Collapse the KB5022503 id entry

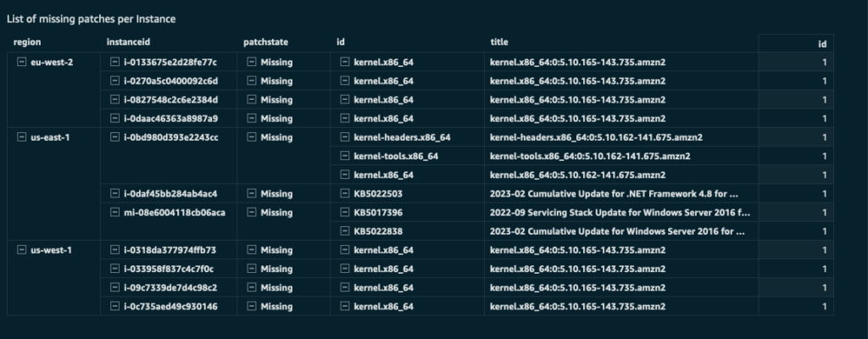[344, 193]
